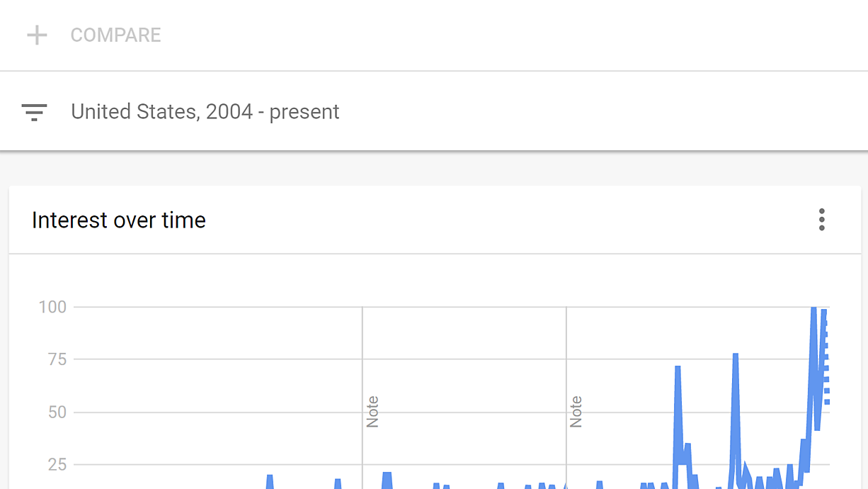The image size is (868, 489).
Task: Click the peak reaching about 78
Action: click(x=736, y=355)
